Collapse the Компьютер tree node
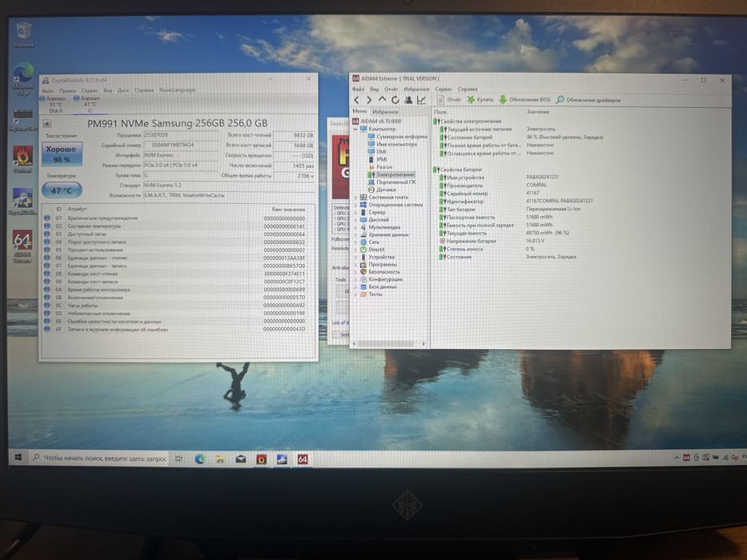The width and height of the screenshot is (747, 560). click(355, 129)
